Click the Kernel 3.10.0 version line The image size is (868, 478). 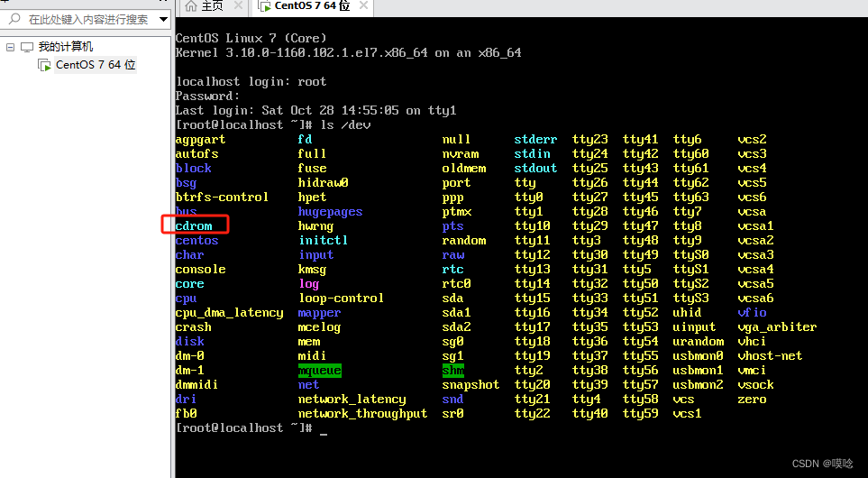[348, 53]
